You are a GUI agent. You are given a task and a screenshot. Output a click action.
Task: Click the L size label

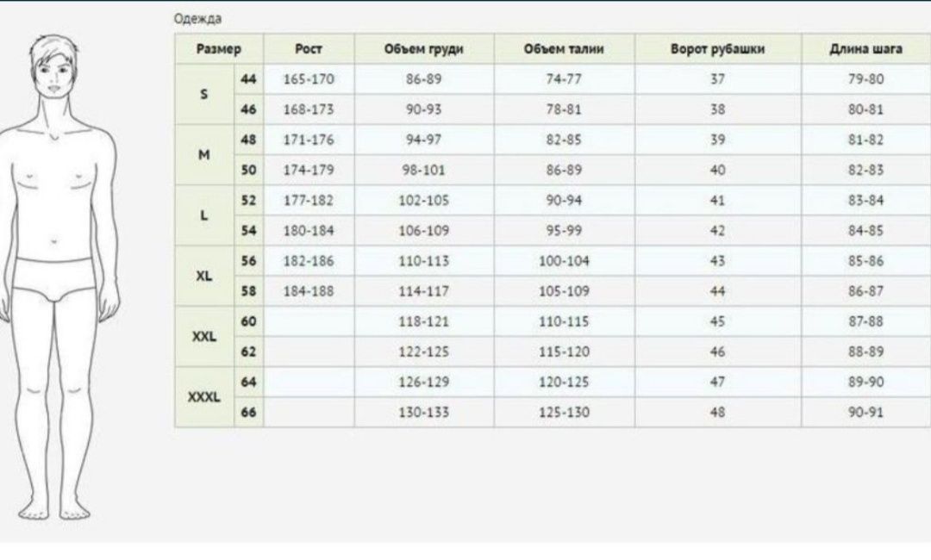coord(204,215)
